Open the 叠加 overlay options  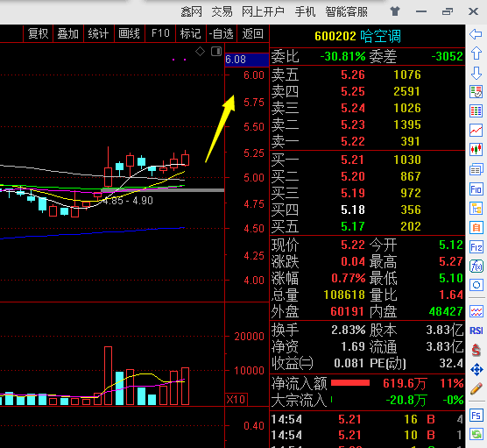[68, 33]
